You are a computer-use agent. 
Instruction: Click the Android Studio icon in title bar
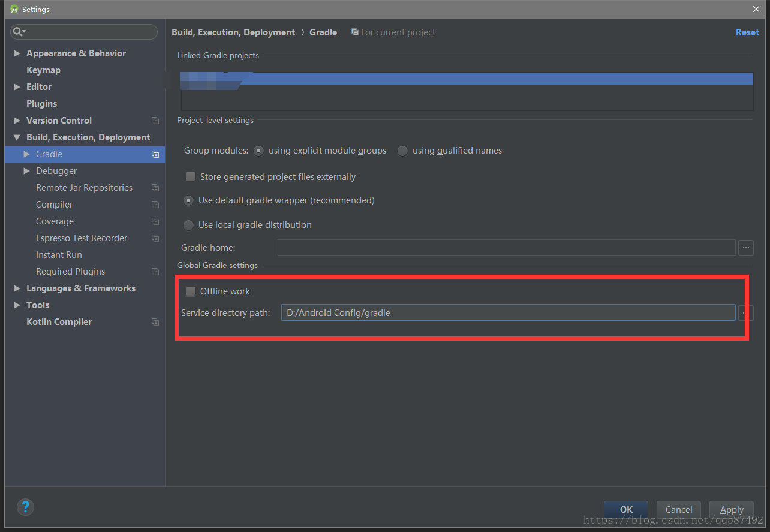pos(14,9)
